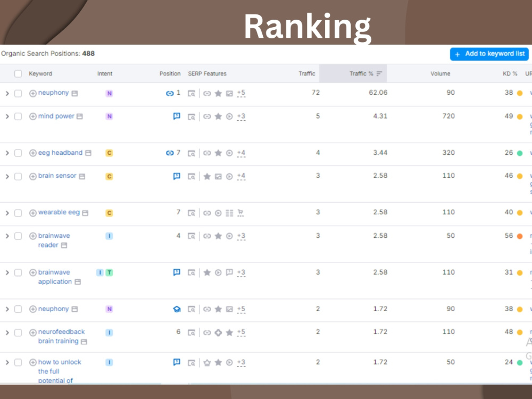Expand the 'brain sensor' row chevron

(x=7, y=177)
